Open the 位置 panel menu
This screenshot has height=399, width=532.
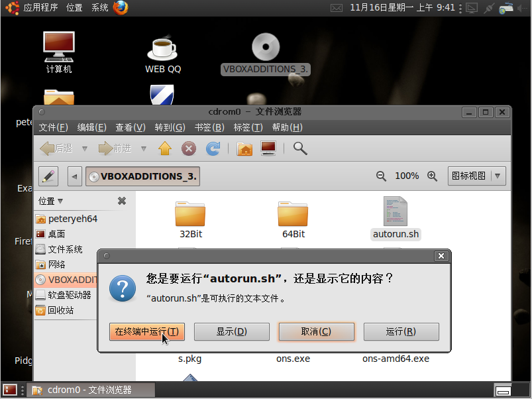[74, 7]
